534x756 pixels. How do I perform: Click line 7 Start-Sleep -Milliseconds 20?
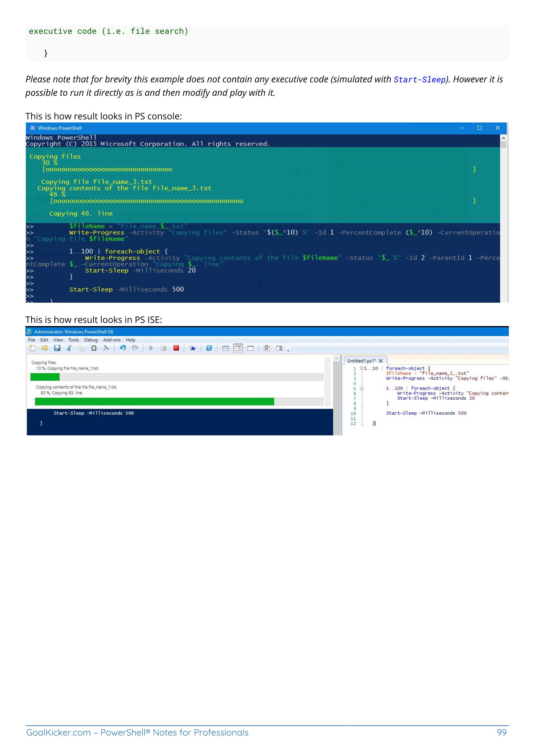pyautogui.click(x=436, y=398)
